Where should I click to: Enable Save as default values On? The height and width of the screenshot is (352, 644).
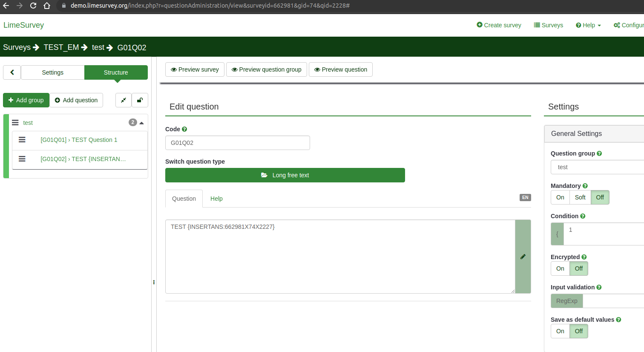pyautogui.click(x=560, y=331)
